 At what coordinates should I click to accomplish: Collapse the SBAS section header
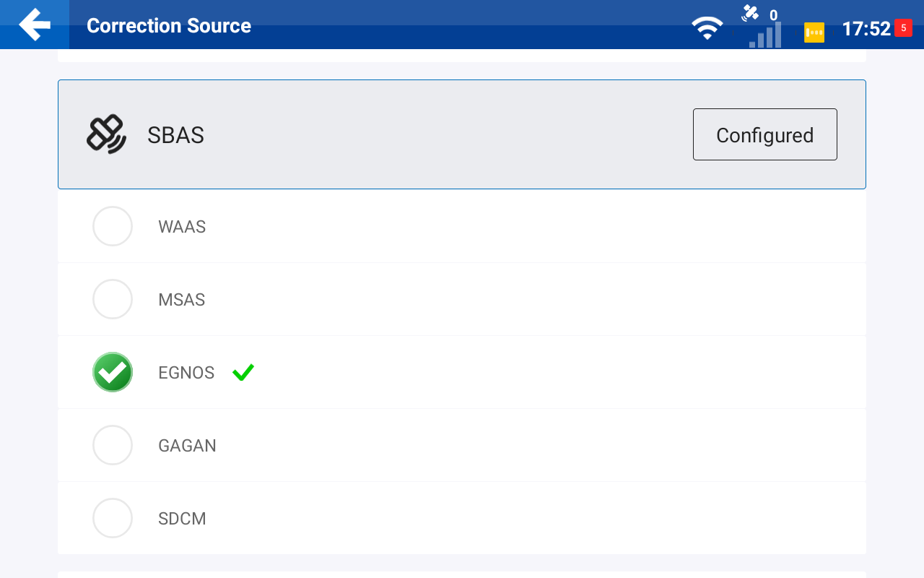462,134
